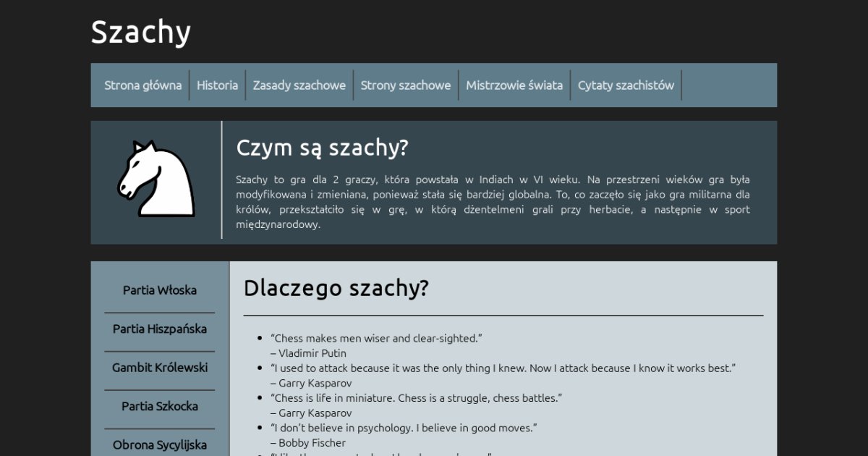Screen dimensions: 868x456
Task: Click the intro paragraph about chess origins
Action: (493, 202)
